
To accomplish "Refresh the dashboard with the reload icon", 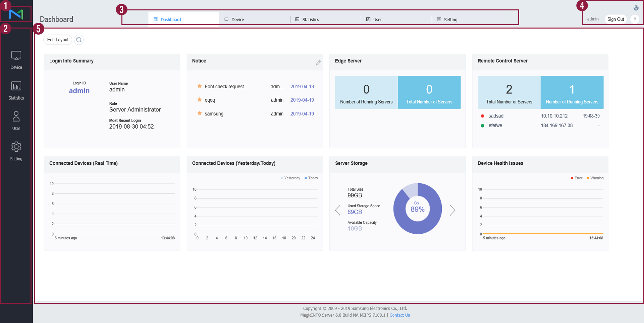I will pos(78,40).
